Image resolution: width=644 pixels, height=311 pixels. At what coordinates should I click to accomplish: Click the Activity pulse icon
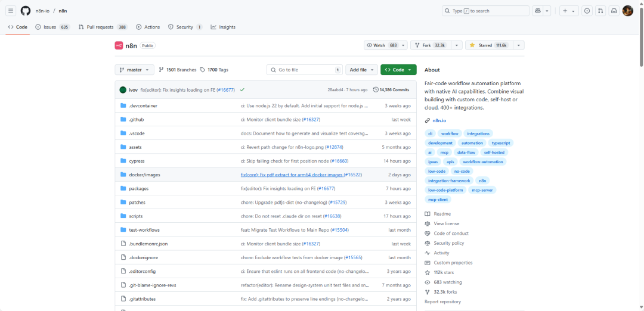coord(428,253)
